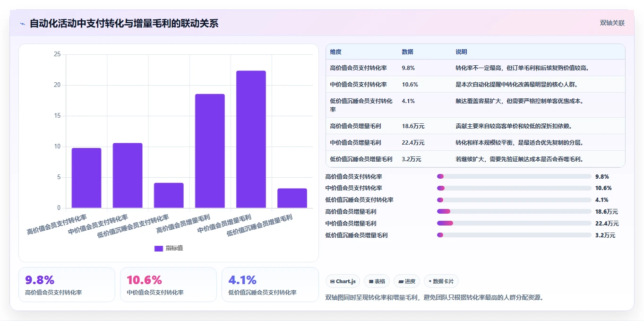Click the lightning icon beside the dashboard title
Viewport: 644px width, 321px height.
pyautogui.click(x=23, y=24)
